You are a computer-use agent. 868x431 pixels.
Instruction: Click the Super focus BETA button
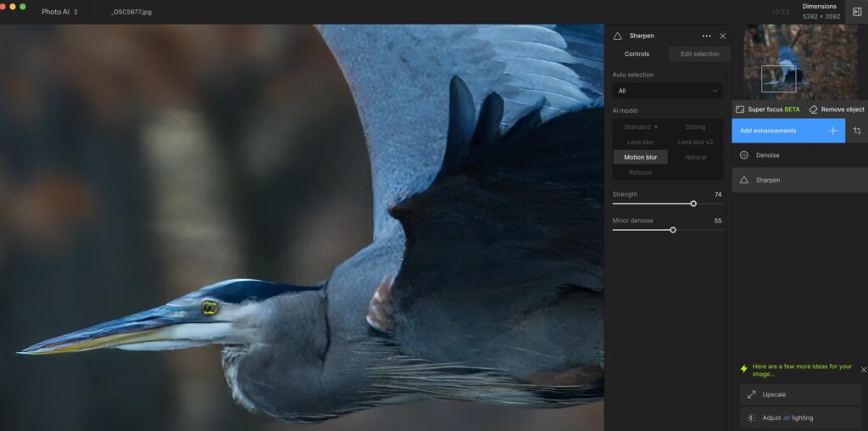coord(768,109)
